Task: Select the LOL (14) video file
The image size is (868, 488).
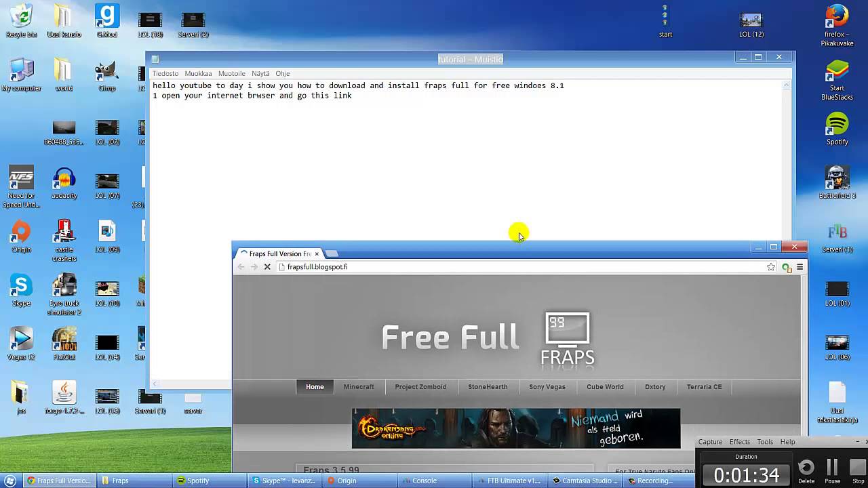Action: pyautogui.click(x=106, y=348)
